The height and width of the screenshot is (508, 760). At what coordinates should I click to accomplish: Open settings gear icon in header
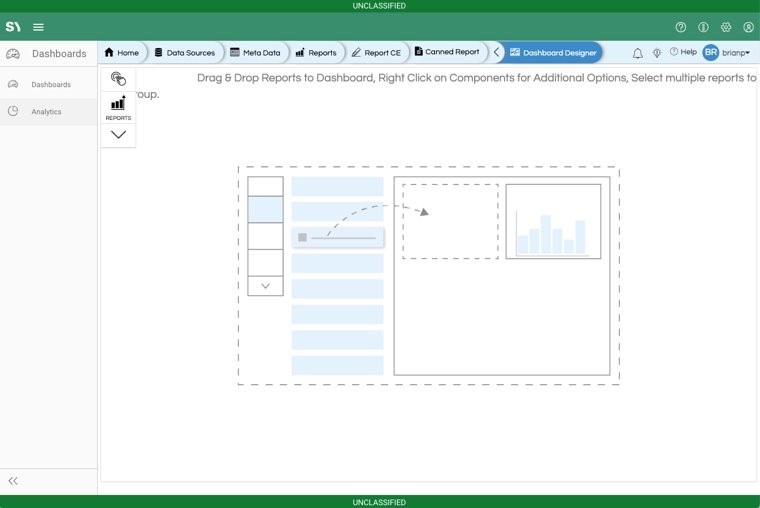726,27
